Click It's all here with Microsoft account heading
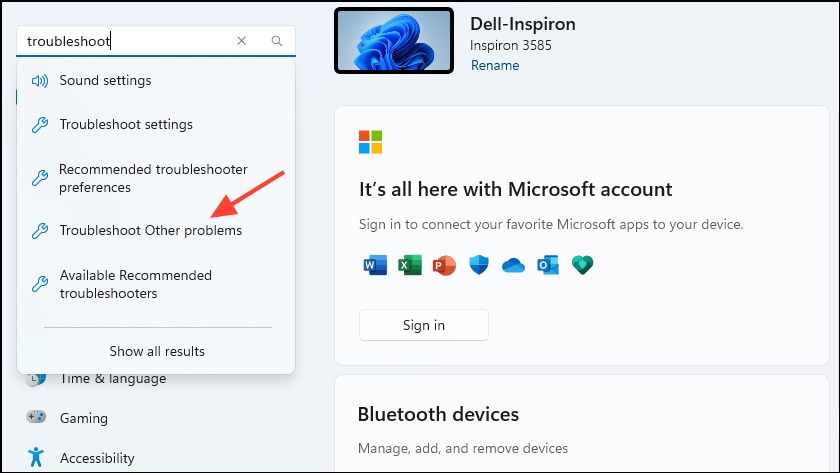 click(x=515, y=190)
